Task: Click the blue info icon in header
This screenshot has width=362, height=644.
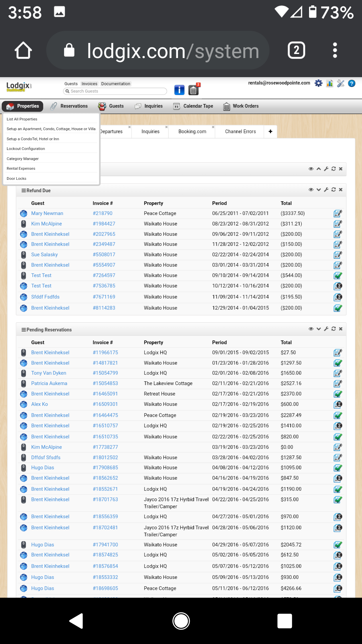Action: [179, 90]
